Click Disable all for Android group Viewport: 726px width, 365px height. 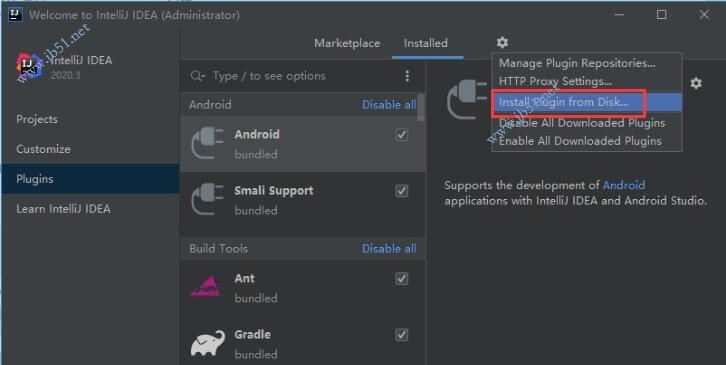point(389,105)
